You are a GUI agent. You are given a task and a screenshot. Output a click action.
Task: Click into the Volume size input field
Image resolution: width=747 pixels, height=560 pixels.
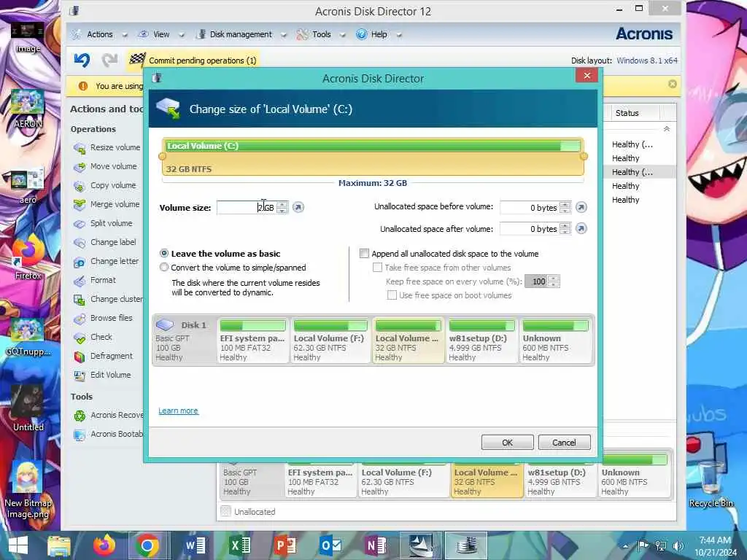click(247, 207)
